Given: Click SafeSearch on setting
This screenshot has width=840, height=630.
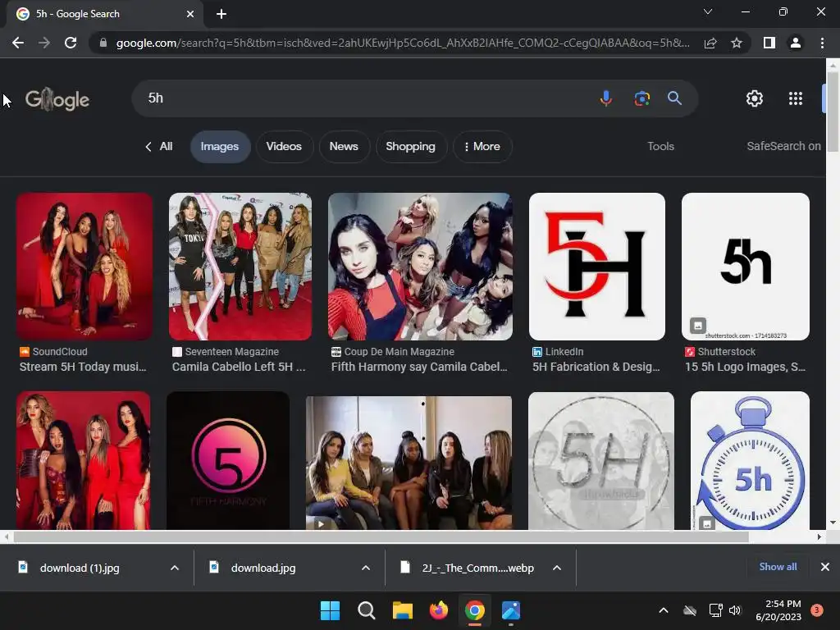Looking at the screenshot, I should point(783,146).
